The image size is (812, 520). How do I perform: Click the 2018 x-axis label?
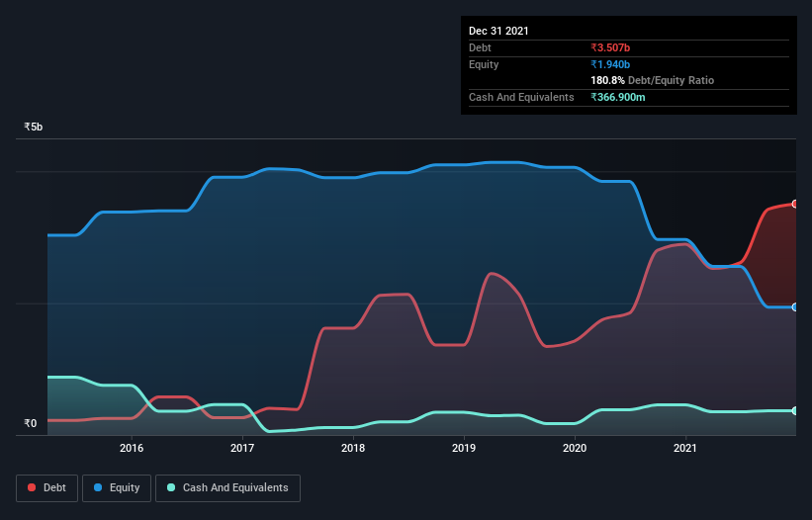pos(353,448)
